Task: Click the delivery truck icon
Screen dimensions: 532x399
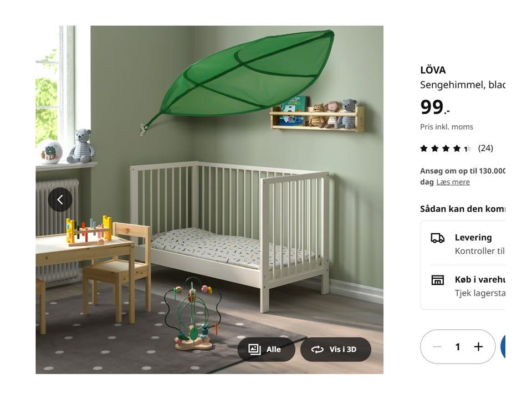Action: tap(438, 238)
